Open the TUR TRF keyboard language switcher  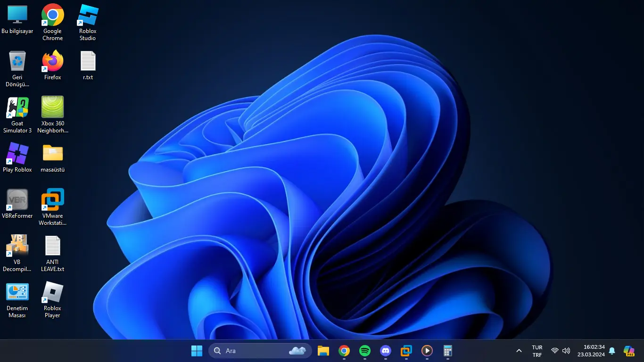click(x=537, y=351)
